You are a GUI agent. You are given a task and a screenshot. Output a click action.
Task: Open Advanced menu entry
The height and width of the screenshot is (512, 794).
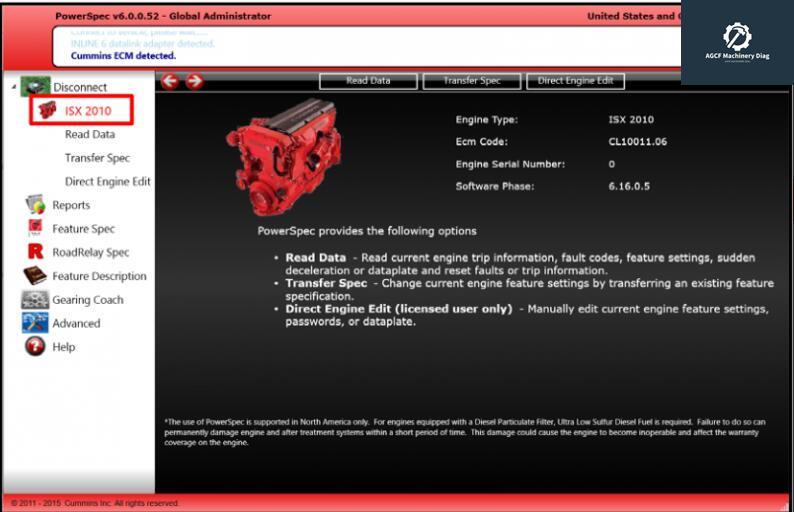tap(76, 323)
